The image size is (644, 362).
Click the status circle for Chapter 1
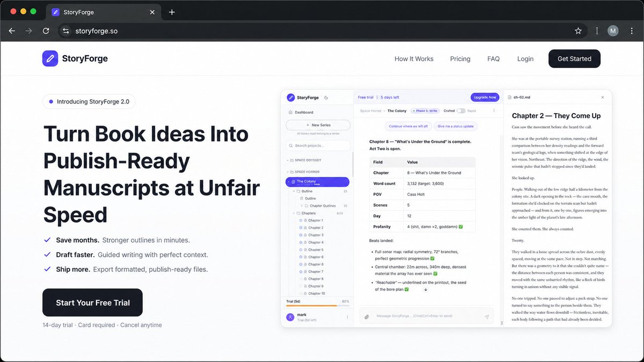pyautogui.click(x=301, y=220)
